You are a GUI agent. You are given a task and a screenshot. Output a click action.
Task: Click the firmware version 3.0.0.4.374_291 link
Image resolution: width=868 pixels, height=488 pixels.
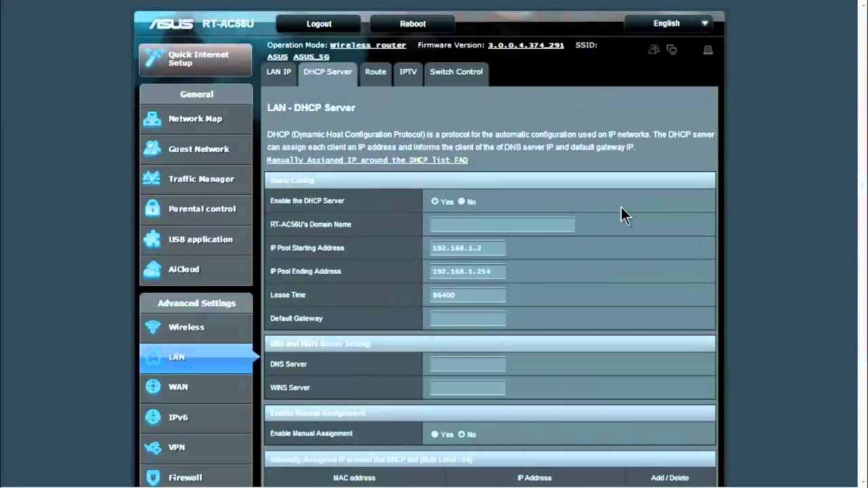526,45
